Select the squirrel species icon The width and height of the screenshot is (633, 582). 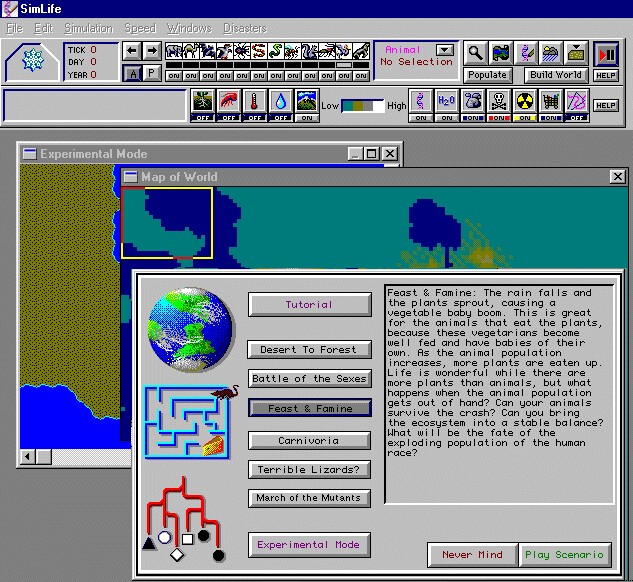coord(310,51)
